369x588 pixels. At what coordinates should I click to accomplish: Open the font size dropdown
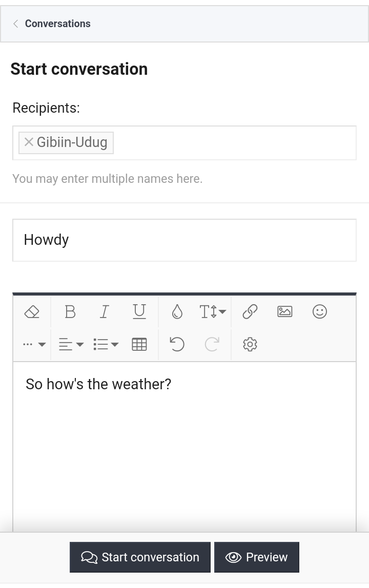click(x=212, y=311)
